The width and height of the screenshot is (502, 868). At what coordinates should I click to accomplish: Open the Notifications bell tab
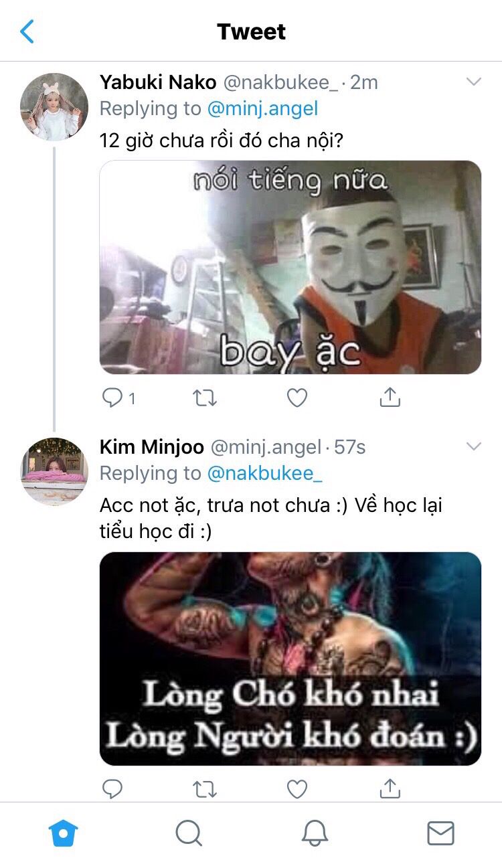[x=315, y=834]
